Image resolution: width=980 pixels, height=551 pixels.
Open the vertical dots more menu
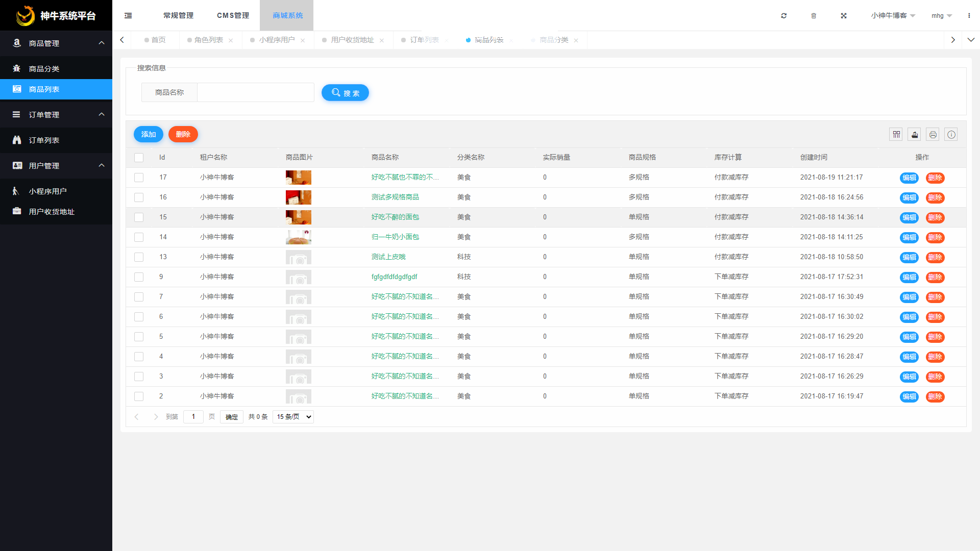pos(969,16)
